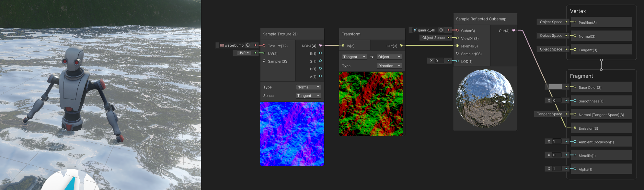Click Sample Reflected Cubemap Out(4) port

(513, 30)
